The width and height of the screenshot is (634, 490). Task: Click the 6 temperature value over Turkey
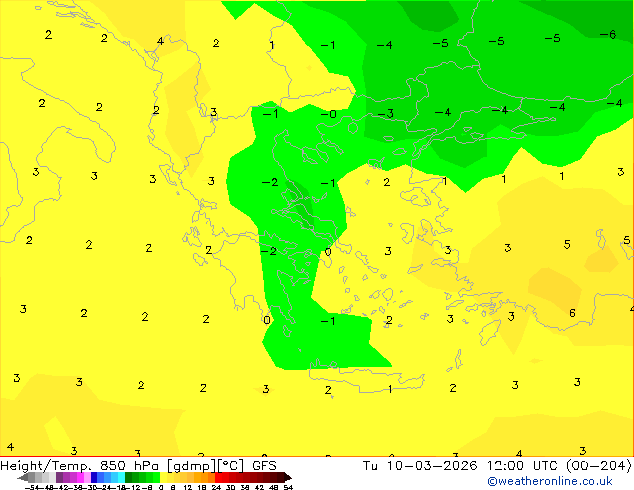pyautogui.click(x=572, y=313)
